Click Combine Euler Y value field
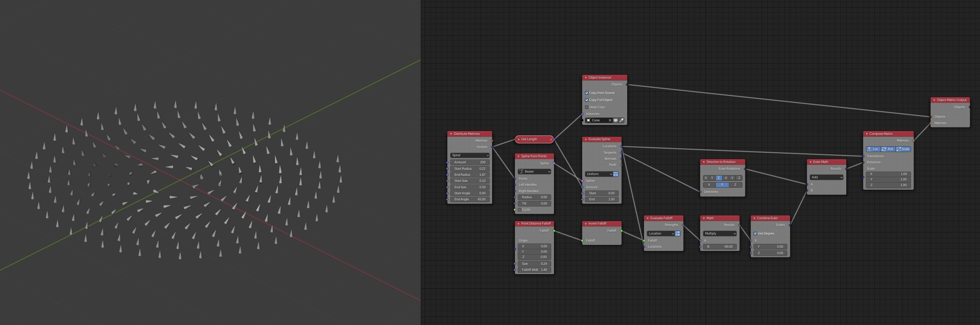The image size is (980, 325). pyautogui.click(x=770, y=247)
